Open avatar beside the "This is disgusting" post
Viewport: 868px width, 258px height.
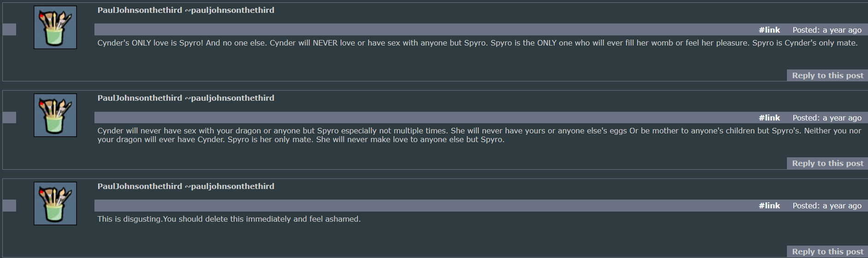click(x=55, y=204)
